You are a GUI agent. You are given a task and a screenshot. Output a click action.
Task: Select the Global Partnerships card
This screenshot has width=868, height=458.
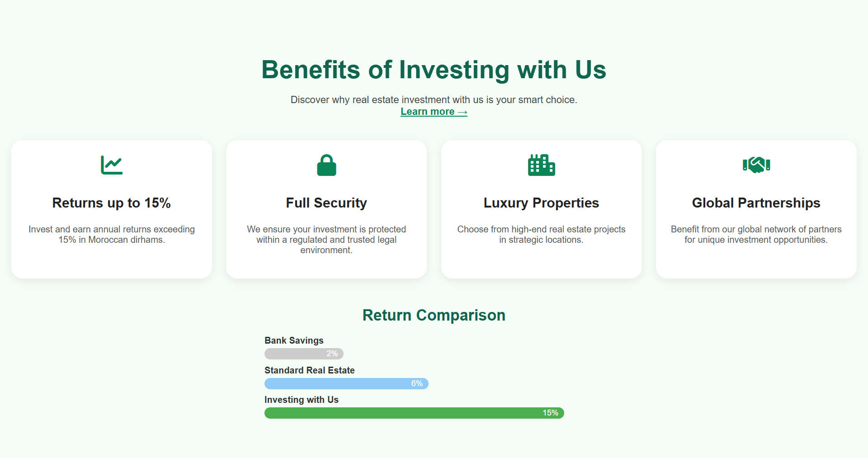tap(756, 209)
